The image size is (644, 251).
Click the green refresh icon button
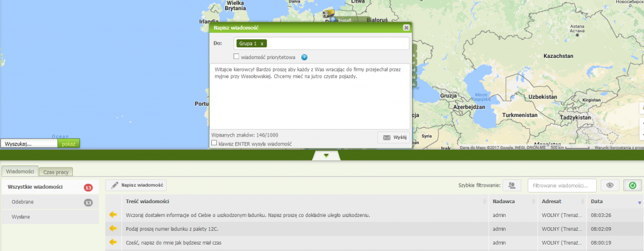pyautogui.click(x=633, y=186)
